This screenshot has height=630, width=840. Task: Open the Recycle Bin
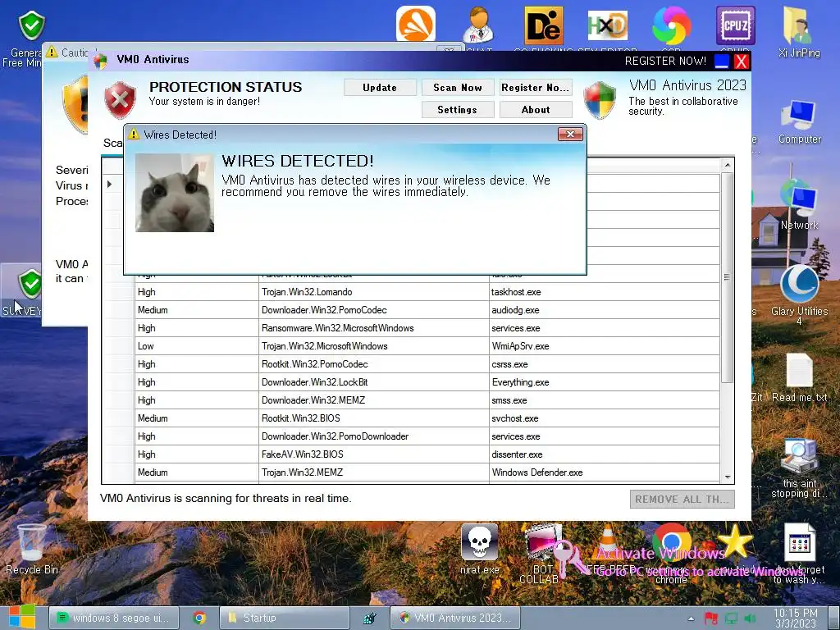[31, 549]
